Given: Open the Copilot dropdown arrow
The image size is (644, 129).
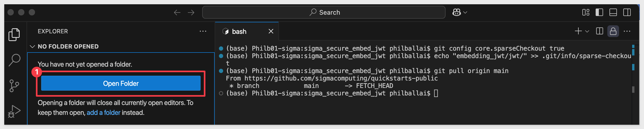Looking at the screenshot, I should click(465, 13).
